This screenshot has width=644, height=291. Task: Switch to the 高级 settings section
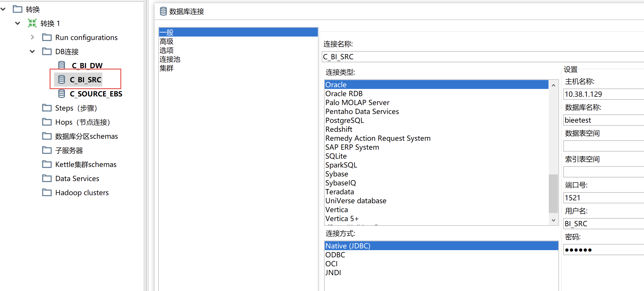click(167, 41)
